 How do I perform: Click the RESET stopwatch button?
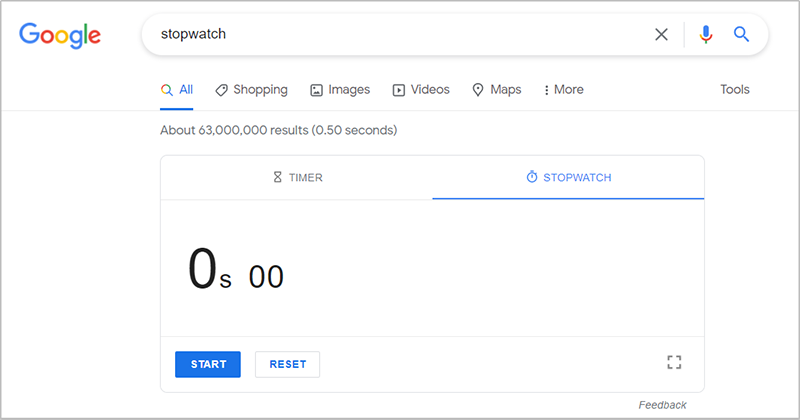pyautogui.click(x=288, y=364)
